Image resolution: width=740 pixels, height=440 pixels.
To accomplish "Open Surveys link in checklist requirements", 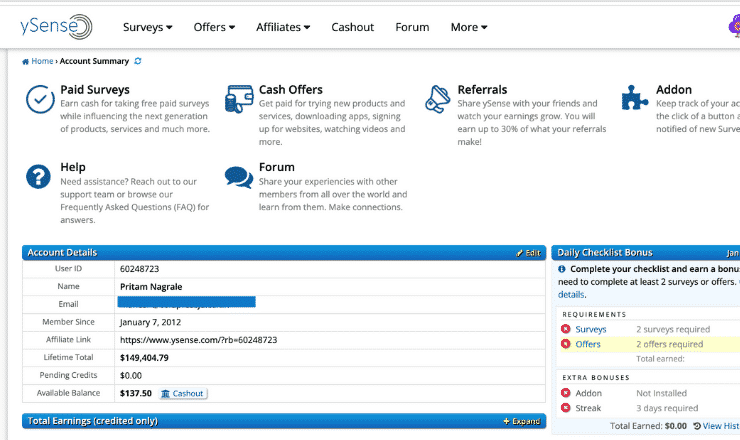I will tap(591, 330).
